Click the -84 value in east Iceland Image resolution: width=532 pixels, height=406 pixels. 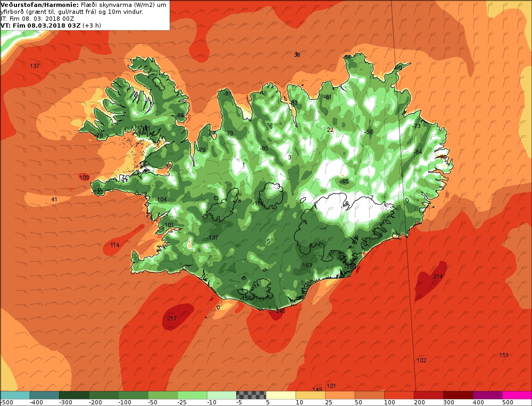click(x=418, y=152)
